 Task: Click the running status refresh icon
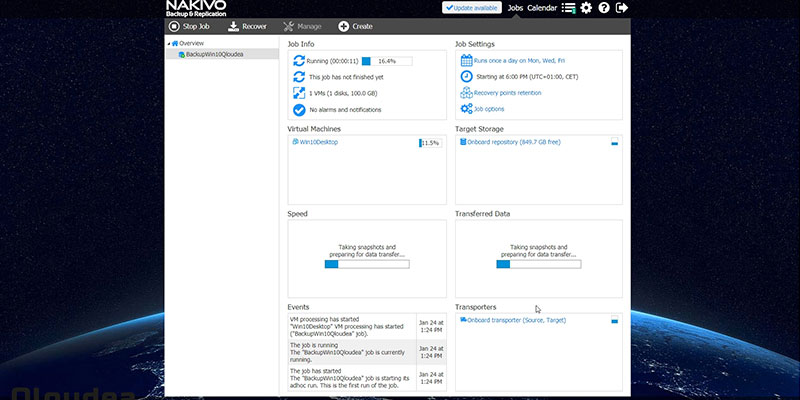point(299,61)
